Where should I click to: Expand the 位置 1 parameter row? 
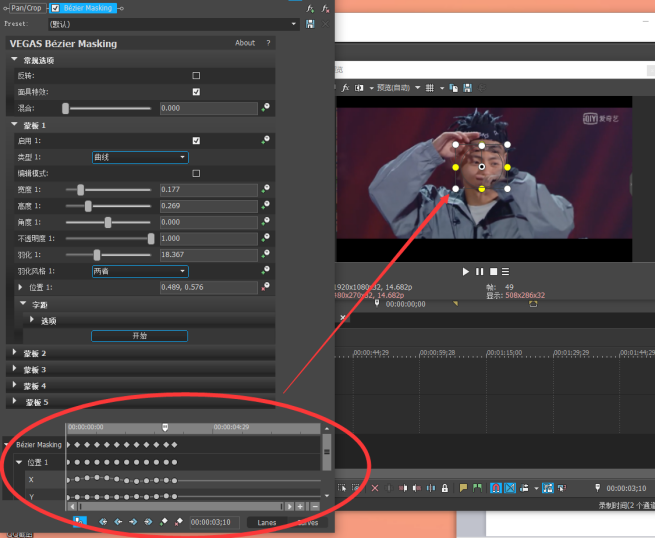coord(20,287)
